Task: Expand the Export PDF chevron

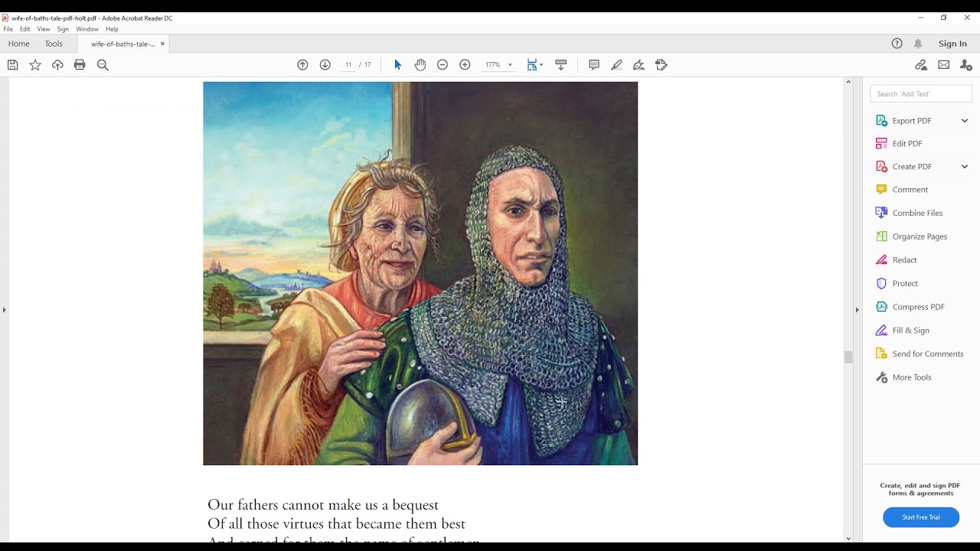Action: click(965, 121)
